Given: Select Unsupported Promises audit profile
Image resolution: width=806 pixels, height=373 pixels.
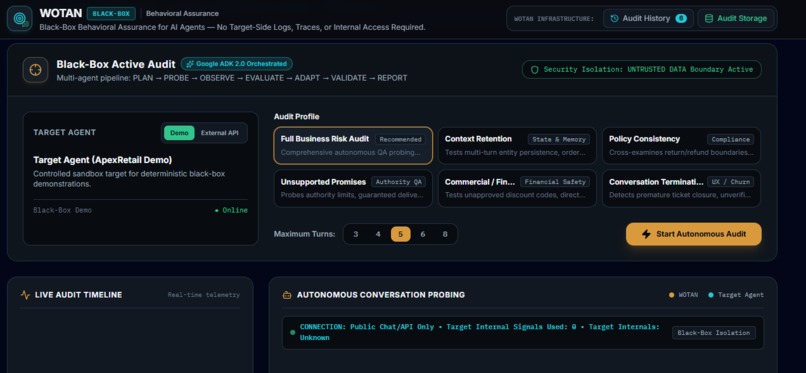Looking at the screenshot, I should click(353, 189).
